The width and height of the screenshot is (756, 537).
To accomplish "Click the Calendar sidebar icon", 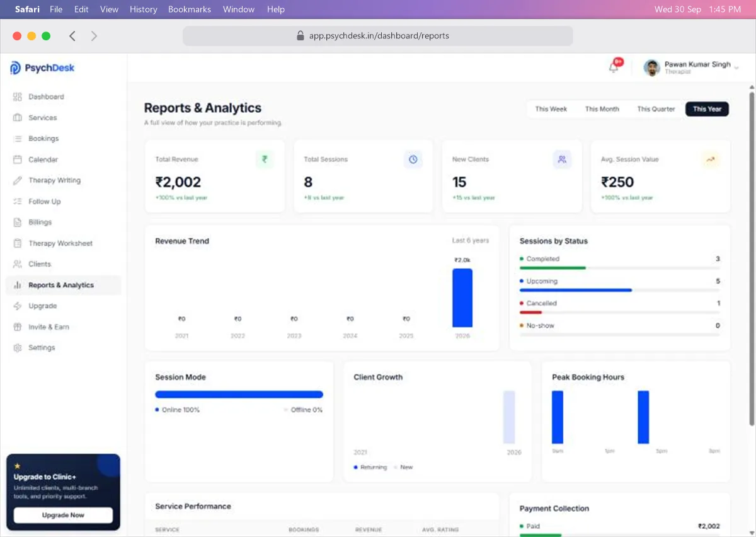I will click(x=17, y=159).
